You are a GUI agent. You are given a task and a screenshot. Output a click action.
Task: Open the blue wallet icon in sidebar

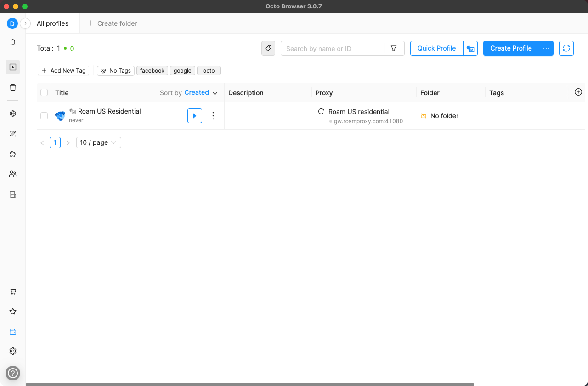13,332
